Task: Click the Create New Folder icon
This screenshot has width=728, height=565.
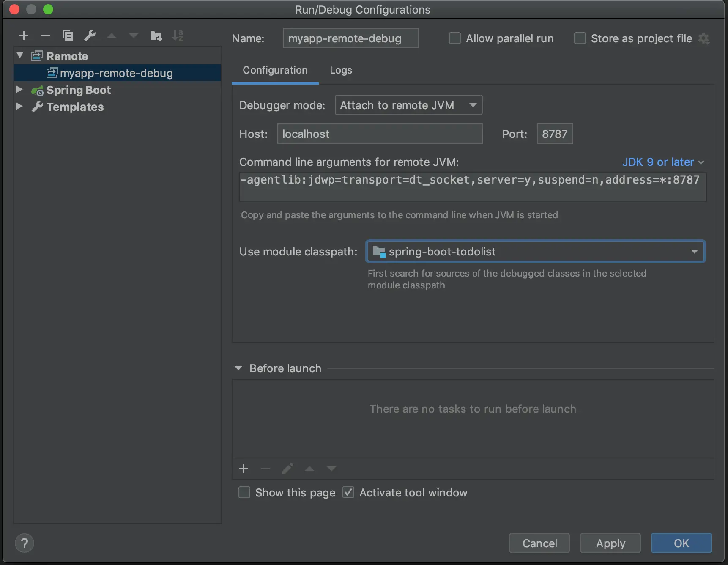Action: (x=156, y=36)
